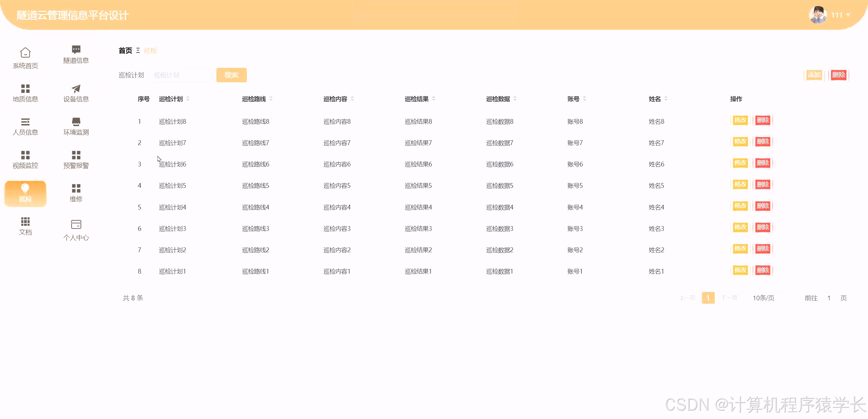Open 环境监测 shop icon in sidebar
This screenshot has width=868, height=419.
point(76,122)
